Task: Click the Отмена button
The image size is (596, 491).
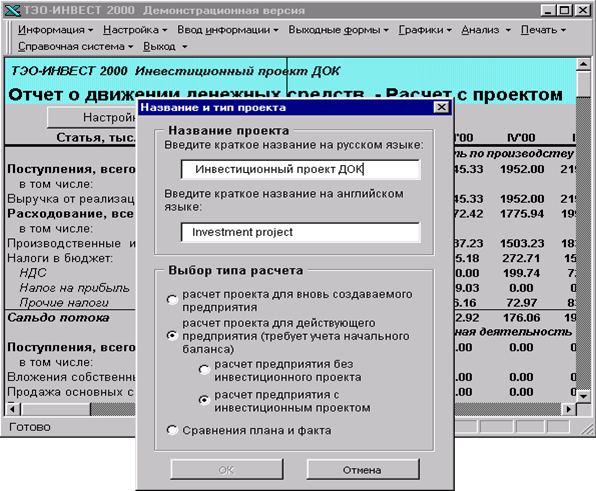Action: pos(363,470)
